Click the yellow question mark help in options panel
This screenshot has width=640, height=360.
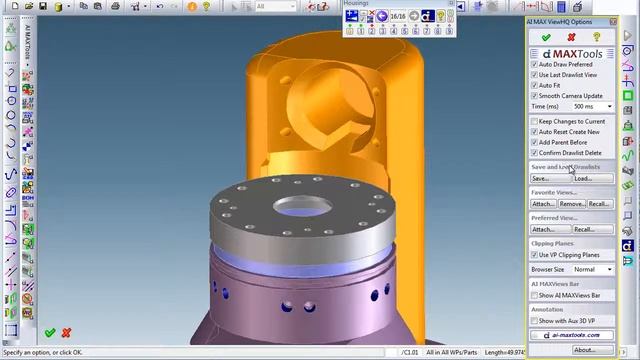click(x=597, y=38)
